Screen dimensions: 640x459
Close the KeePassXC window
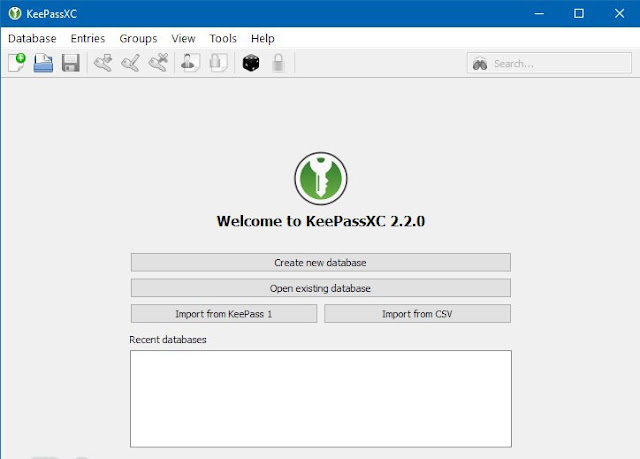[619, 13]
